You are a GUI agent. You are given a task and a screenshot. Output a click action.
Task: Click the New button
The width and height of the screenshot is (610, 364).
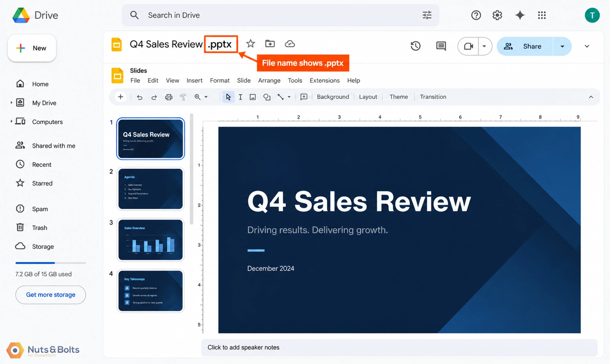pyautogui.click(x=32, y=48)
